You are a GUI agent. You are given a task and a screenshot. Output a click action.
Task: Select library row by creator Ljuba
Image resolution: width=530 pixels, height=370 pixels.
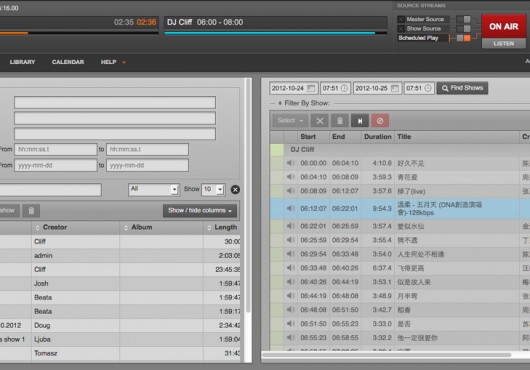tap(120, 339)
